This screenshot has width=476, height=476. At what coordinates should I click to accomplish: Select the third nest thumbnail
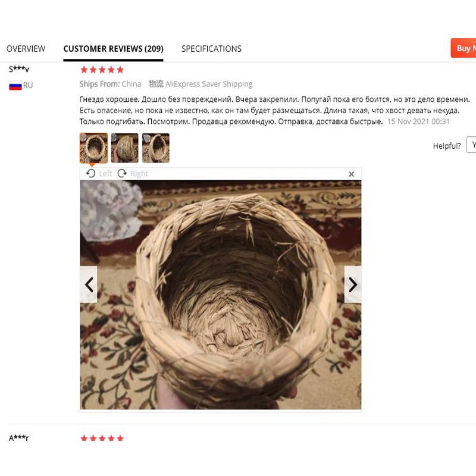[156, 148]
